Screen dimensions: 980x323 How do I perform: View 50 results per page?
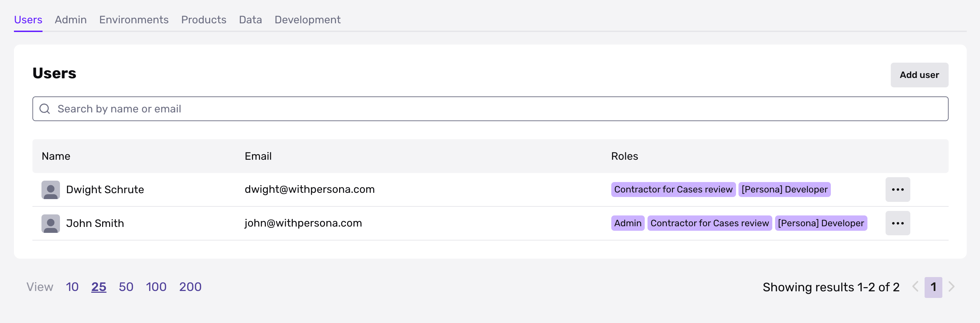(x=126, y=287)
